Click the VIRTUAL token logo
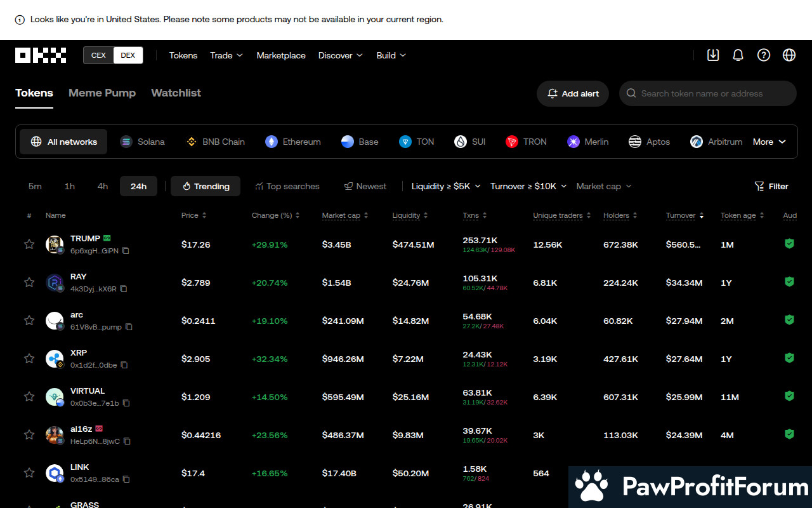The height and width of the screenshot is (508, 812). (55, 397)
